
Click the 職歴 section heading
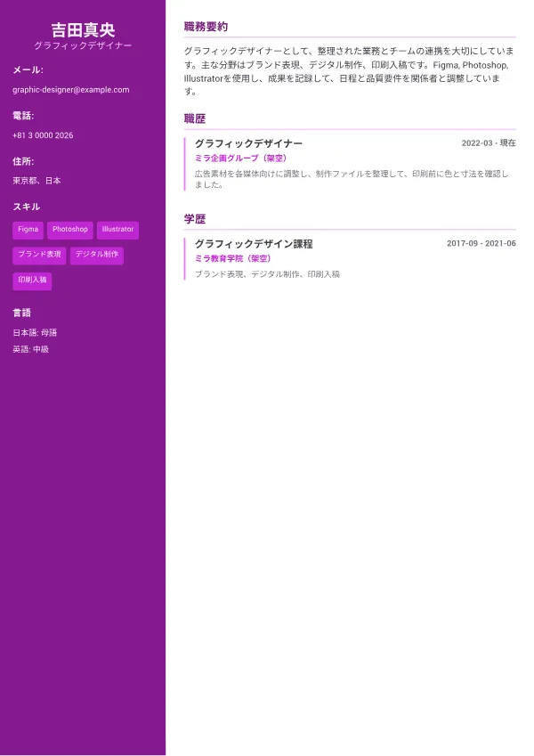[195, 119]
